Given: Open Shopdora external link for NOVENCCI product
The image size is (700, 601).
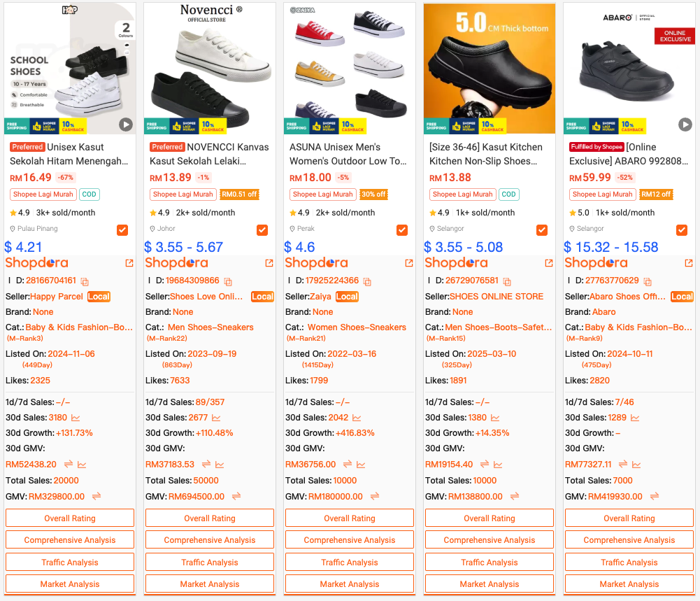Looking at the screenshot, I should tap(269, 263).
